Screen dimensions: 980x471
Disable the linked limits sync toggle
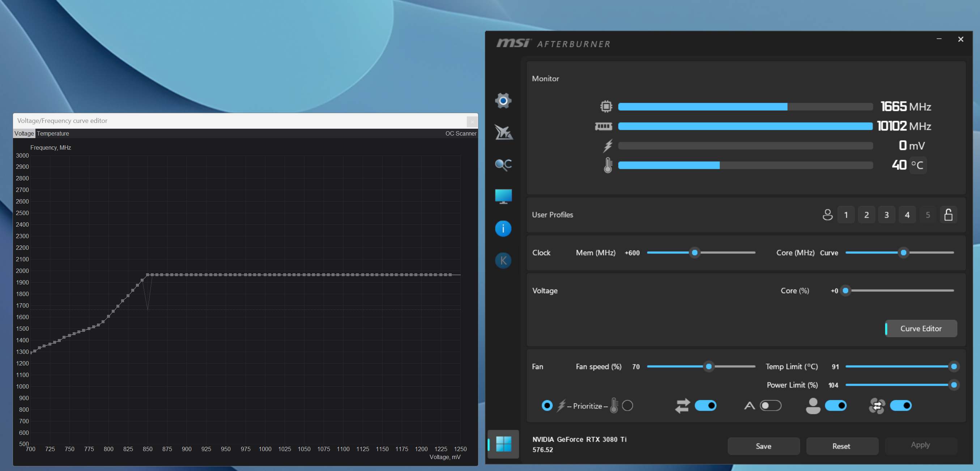[705, 406]
